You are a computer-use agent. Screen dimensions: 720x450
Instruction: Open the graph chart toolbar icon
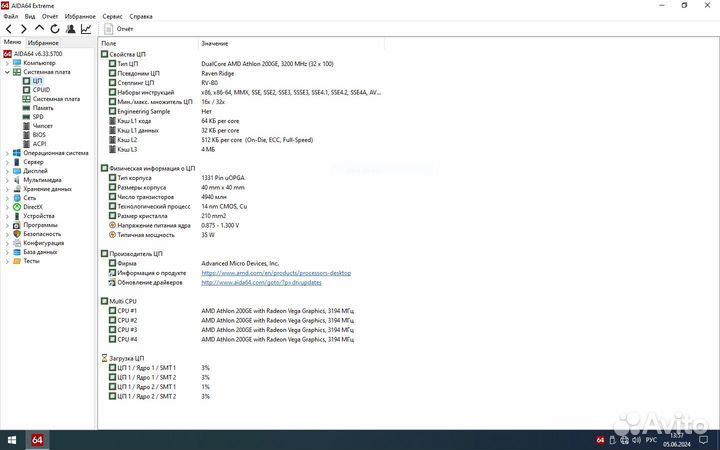pos(86,29)
